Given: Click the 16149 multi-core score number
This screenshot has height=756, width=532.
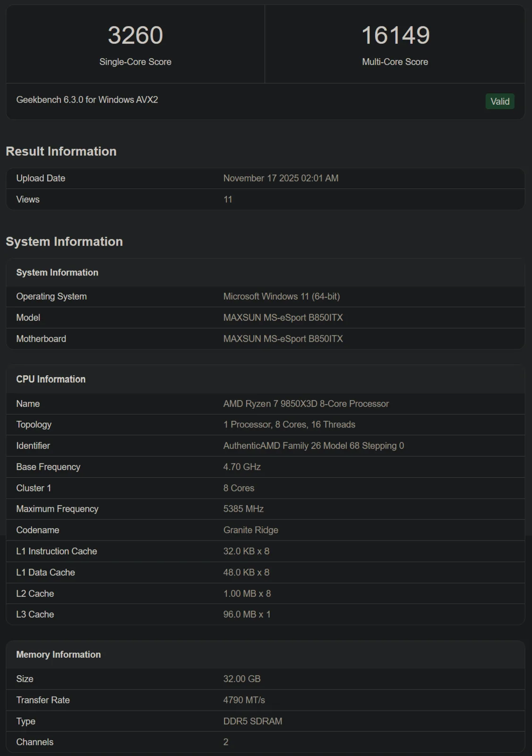Looking at the screenshot, I should click(395, 35).
